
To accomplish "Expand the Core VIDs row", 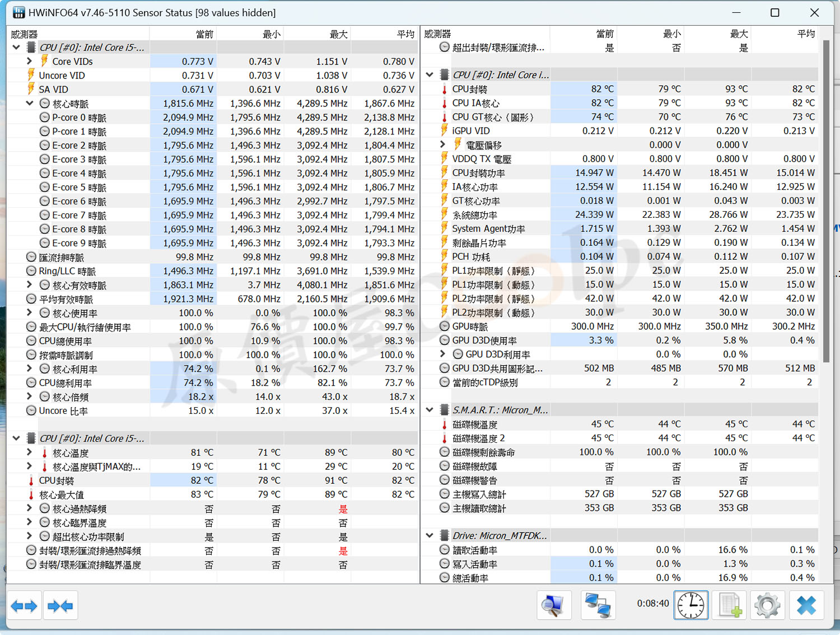I will [x=30, y=61].
